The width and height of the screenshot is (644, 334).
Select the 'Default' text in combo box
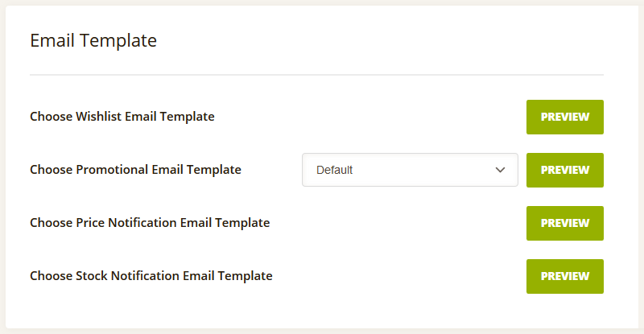click(334, 170)
